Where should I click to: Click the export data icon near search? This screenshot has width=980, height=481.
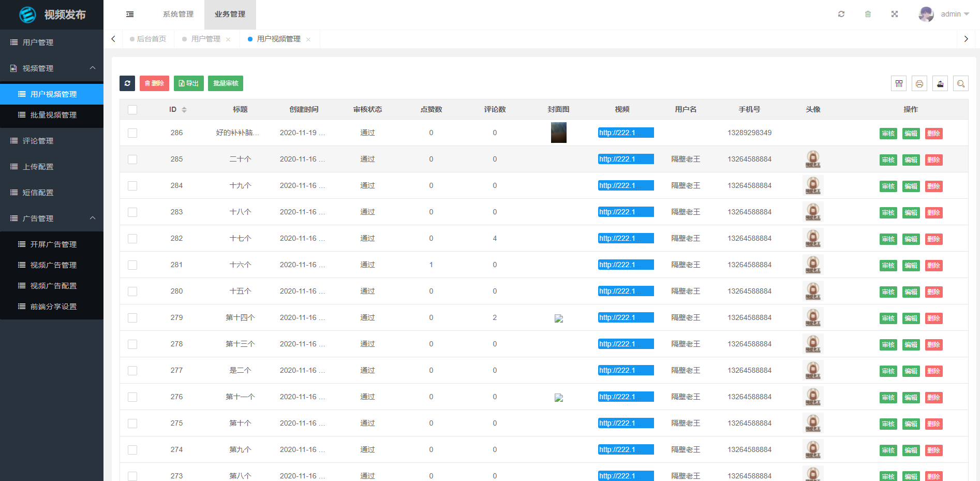tap(940, 83)
